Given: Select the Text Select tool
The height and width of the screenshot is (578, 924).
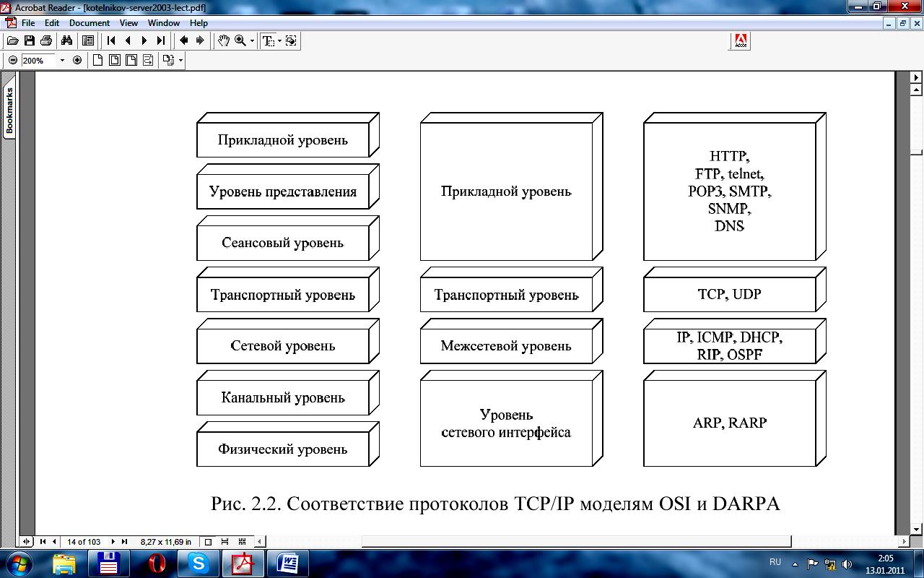Looking at the screenshot, I should tap(268, 40).
